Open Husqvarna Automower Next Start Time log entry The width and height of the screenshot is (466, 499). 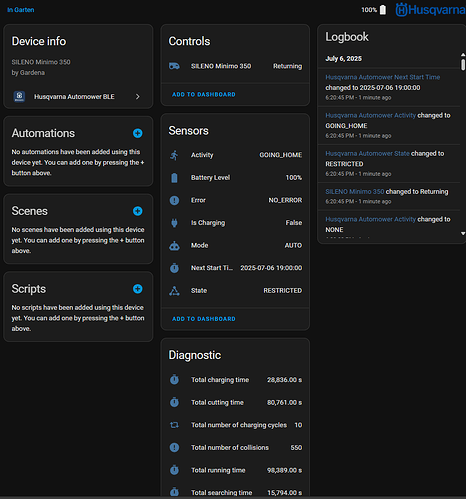pos(383,77)
